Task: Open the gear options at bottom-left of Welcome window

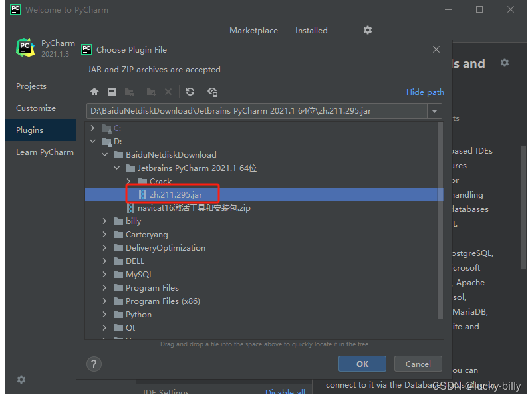Action: pyautogui.click(x=21, y=379)
